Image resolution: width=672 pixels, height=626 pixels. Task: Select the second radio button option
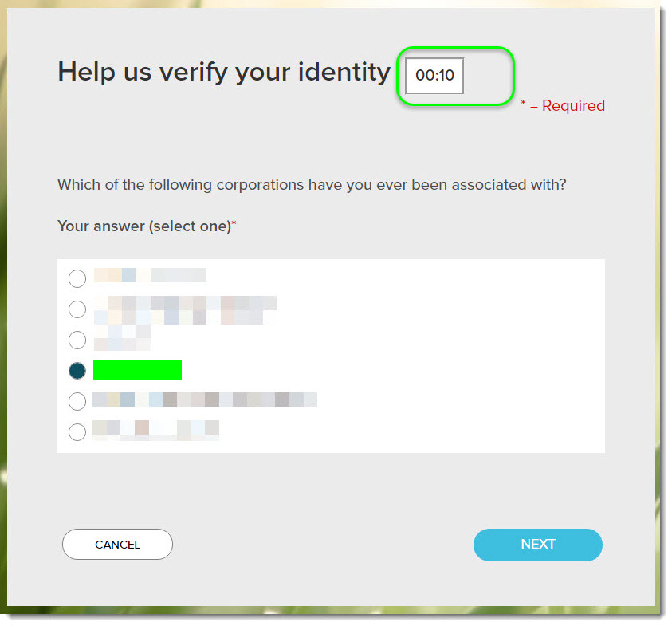coord(77,309)
